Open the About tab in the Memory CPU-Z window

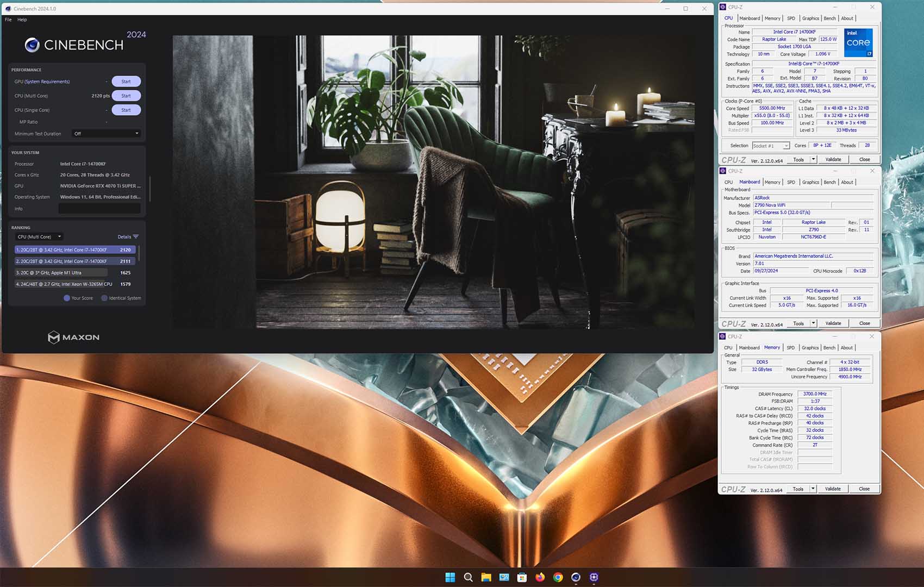(847, 348)
